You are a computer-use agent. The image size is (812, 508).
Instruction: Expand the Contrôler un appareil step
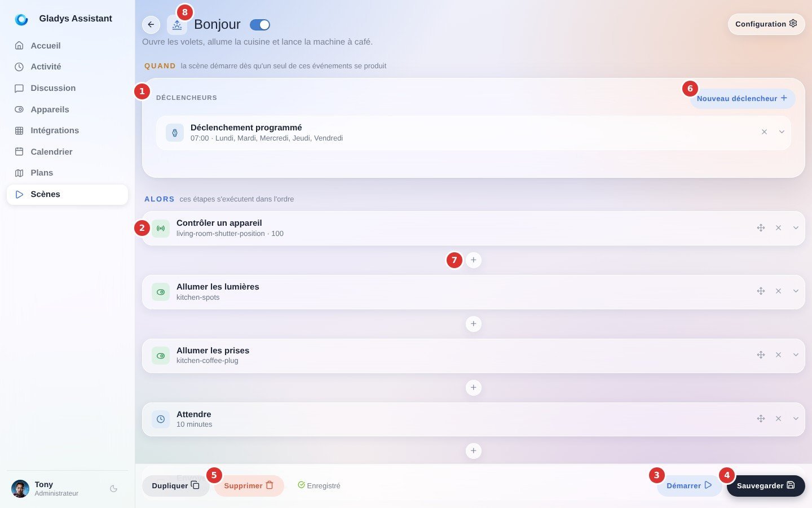point(796,228)
